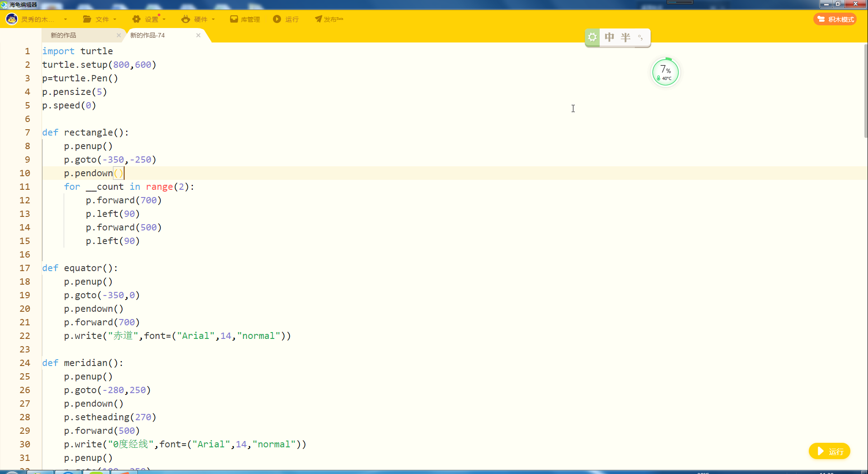Click on 'p.pensize(5)' code line

click(75, 92)
